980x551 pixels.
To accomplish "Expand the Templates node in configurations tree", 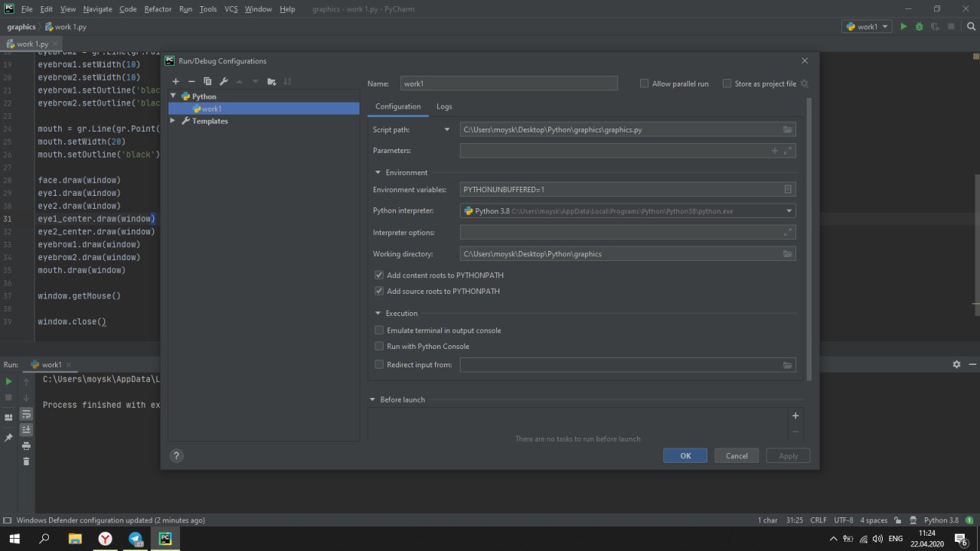I will (x=174, y=121).
